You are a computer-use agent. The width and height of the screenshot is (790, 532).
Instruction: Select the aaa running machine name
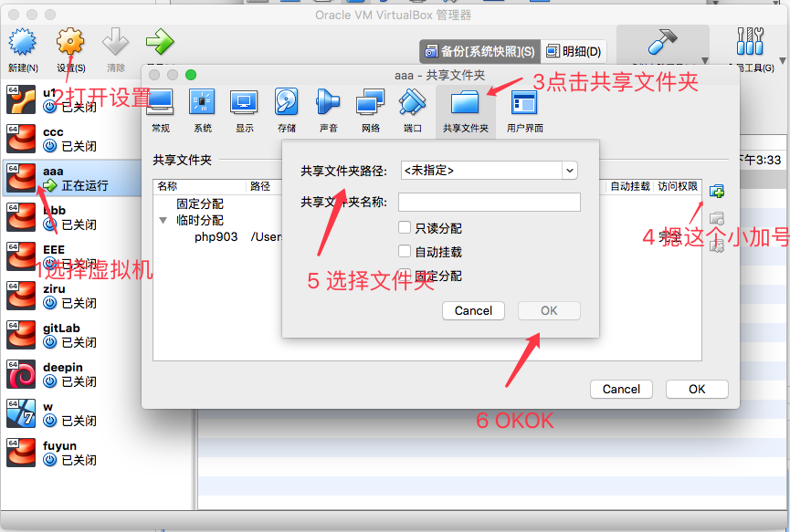tap(53, 172)
